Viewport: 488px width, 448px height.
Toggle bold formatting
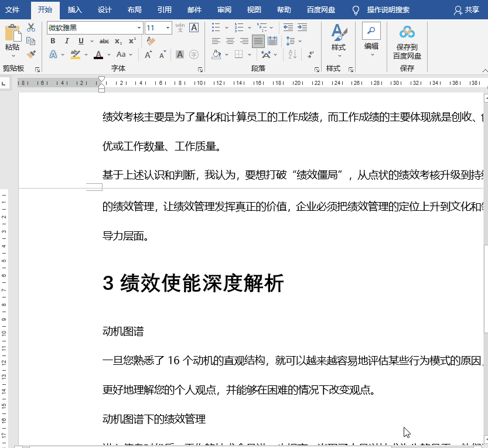tap(53, 40)
